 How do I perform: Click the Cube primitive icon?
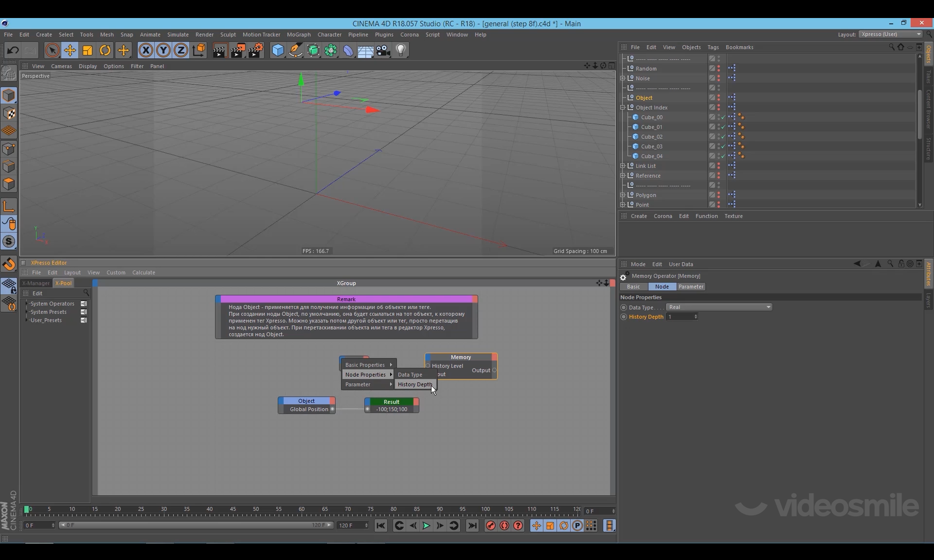click(278, 50)
